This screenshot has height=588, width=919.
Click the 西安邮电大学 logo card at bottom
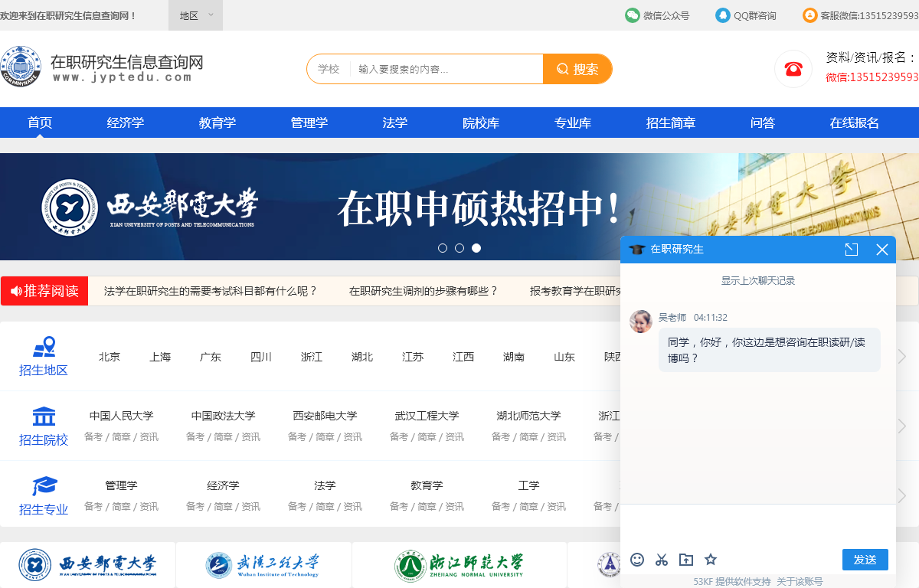click(x=87, y=565)
